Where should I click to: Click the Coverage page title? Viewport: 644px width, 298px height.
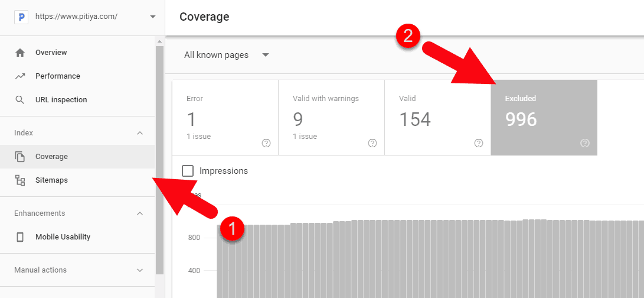point(205,17)
